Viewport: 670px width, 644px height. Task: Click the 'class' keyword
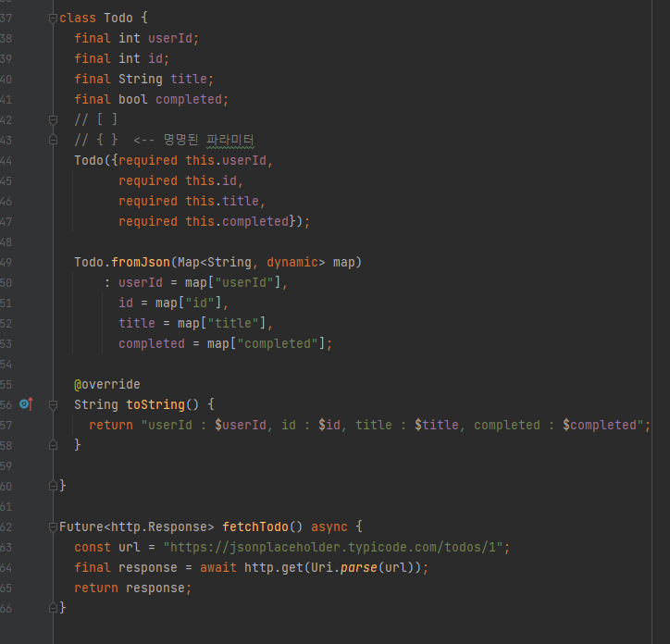(78, 18)
